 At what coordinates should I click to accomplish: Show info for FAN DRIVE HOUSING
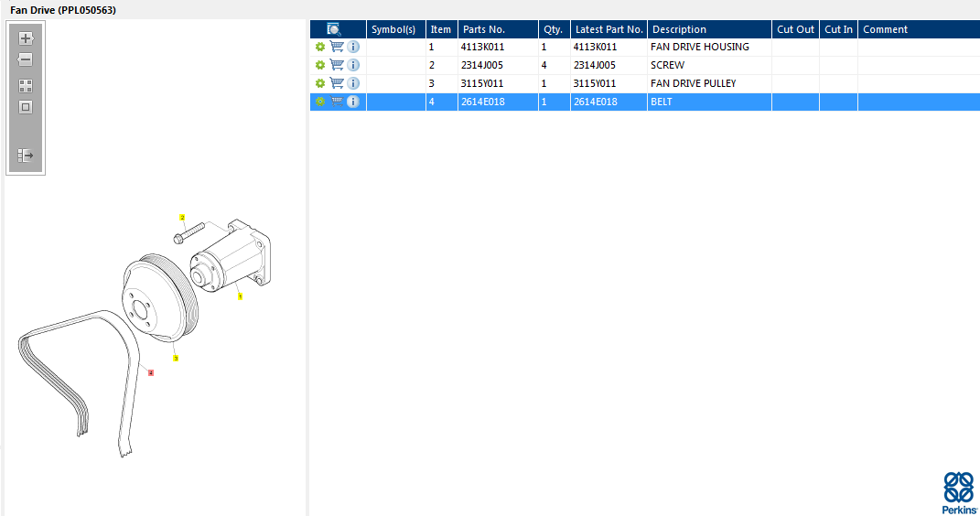353,47
